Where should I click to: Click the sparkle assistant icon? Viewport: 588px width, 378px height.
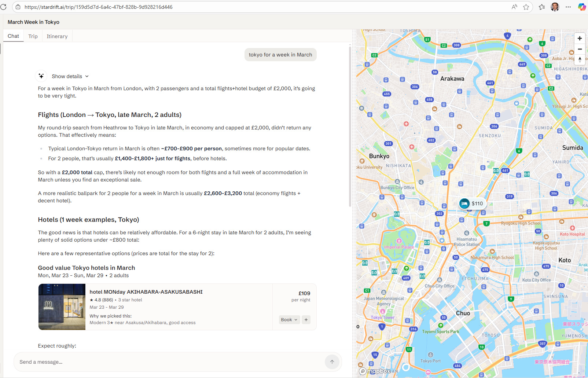tap(41, 76)
